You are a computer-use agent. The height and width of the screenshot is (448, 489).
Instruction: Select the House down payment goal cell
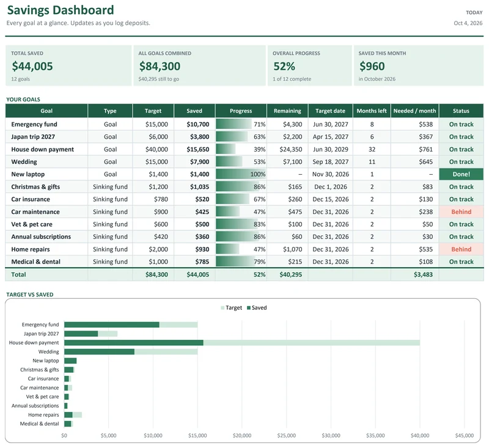coord(46,149)
